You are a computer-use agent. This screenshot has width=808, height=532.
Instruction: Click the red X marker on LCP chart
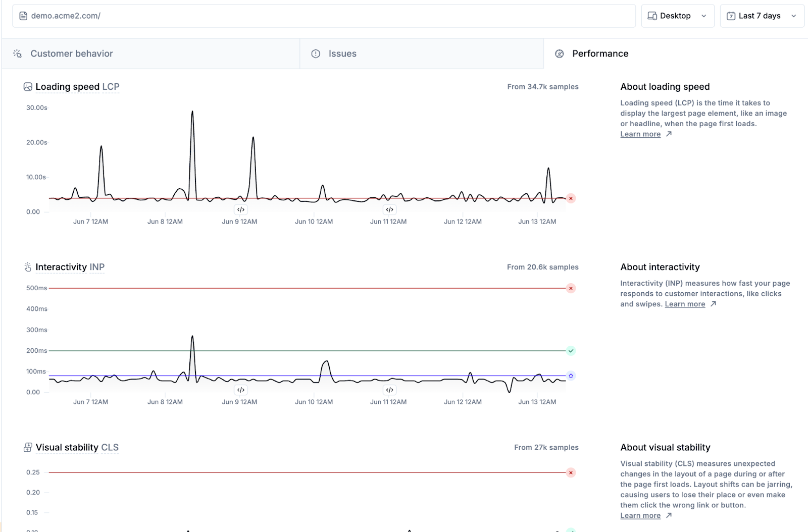point(571,198)
